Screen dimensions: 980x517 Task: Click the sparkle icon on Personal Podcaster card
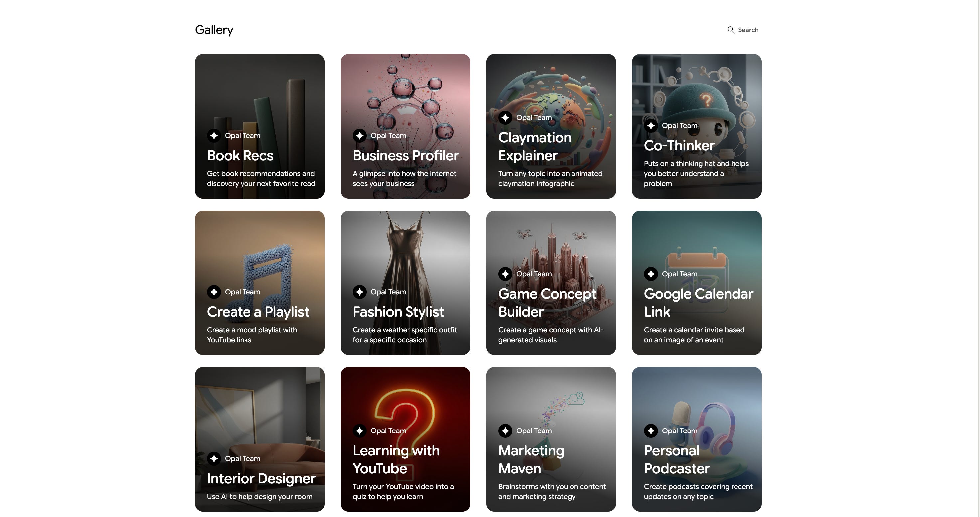(651, 431)
